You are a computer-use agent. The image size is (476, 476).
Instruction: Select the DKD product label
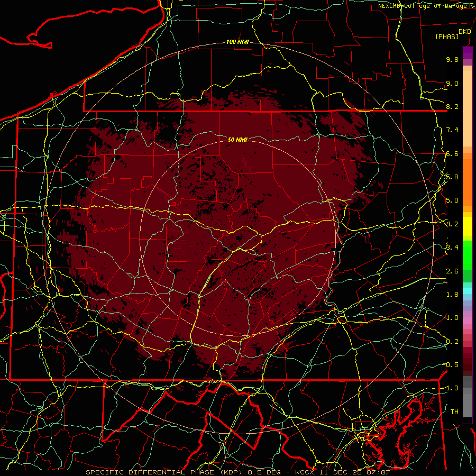(465, 32)
